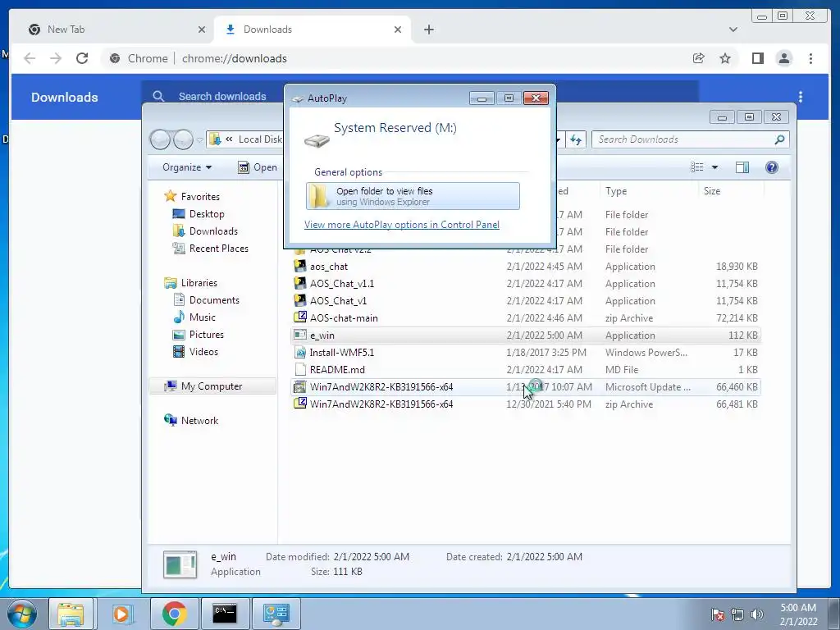Select the README.md file

point(525,370)
